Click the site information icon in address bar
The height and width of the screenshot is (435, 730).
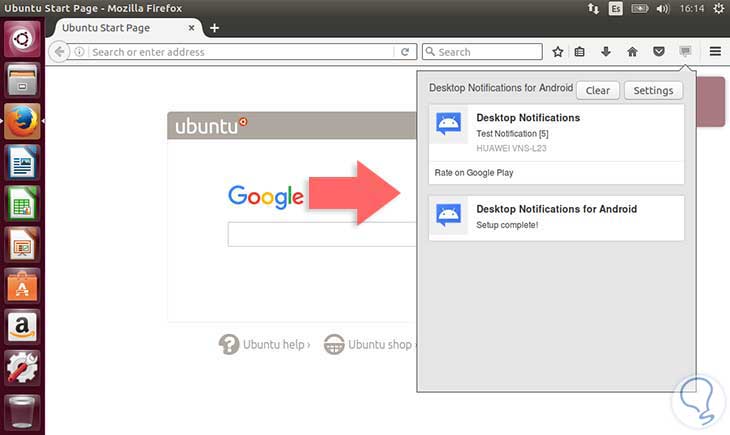tap(80, 52)
